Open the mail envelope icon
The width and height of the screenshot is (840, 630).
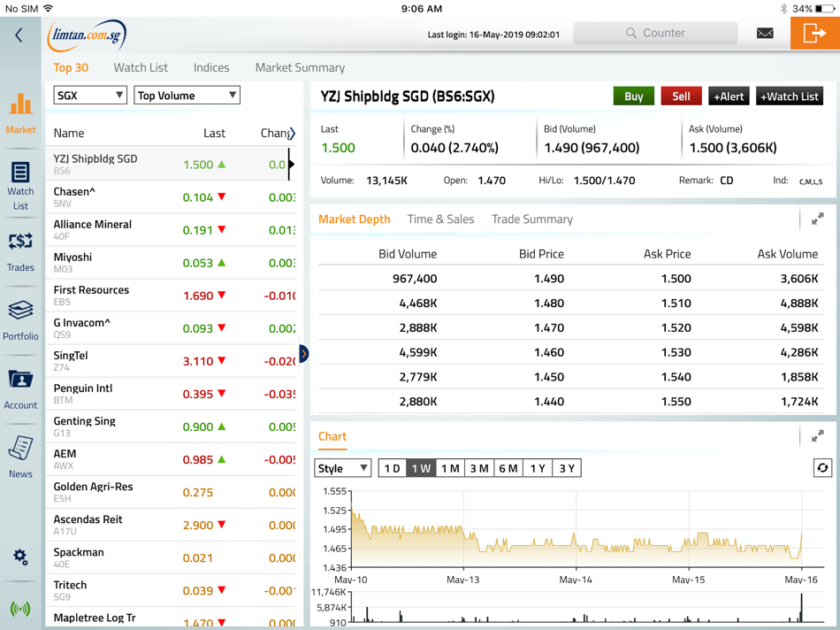tap(765, 34)
